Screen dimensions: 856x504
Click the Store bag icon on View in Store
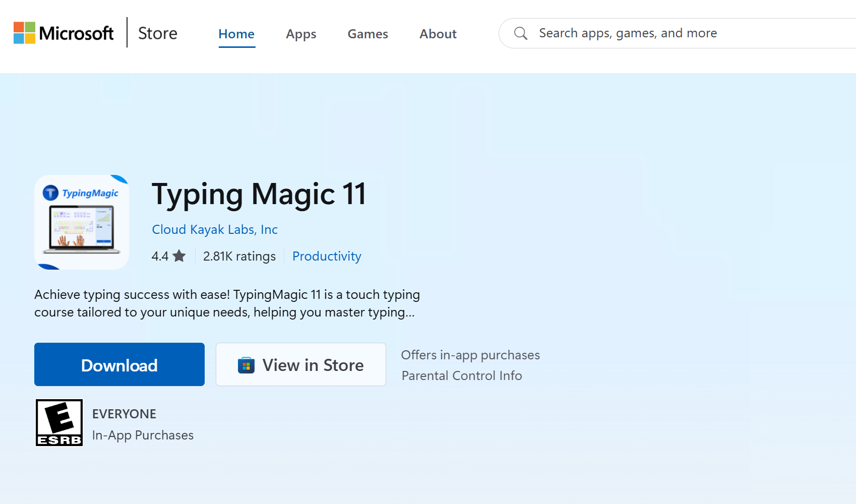(247, 364)
